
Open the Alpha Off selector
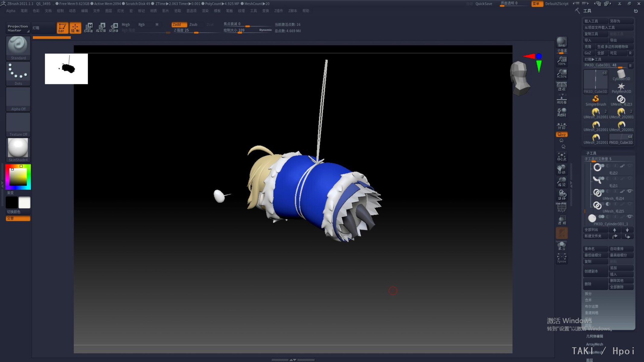click(x=18, y=99)
